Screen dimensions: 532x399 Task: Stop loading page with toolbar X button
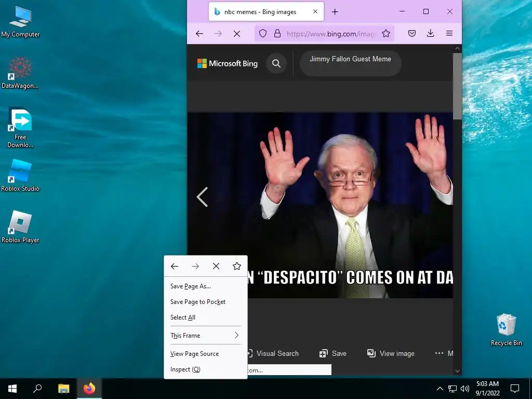(x=237, y=33)
